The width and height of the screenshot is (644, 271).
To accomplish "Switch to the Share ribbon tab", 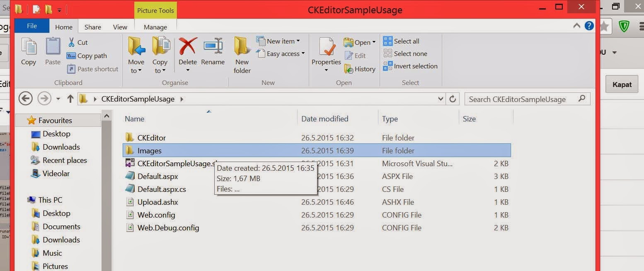I will click(x=93, y=27).
